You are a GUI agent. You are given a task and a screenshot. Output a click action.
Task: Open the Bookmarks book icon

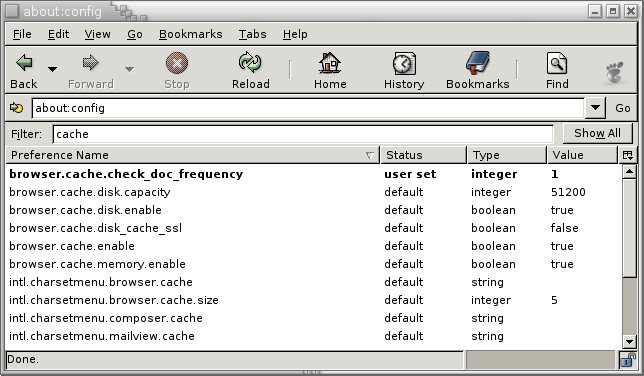(x=478, y=63)
